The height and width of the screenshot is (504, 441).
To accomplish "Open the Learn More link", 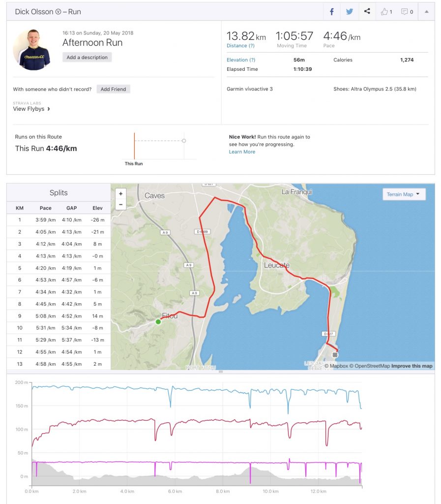I will tap(242, 152).
